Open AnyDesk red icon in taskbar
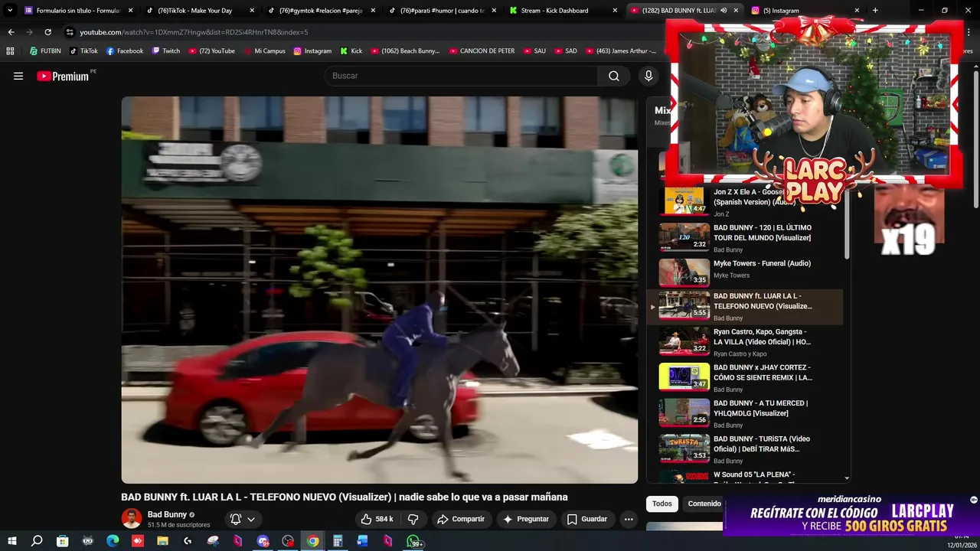Screen dimensions: 980x551 (138, 541)
